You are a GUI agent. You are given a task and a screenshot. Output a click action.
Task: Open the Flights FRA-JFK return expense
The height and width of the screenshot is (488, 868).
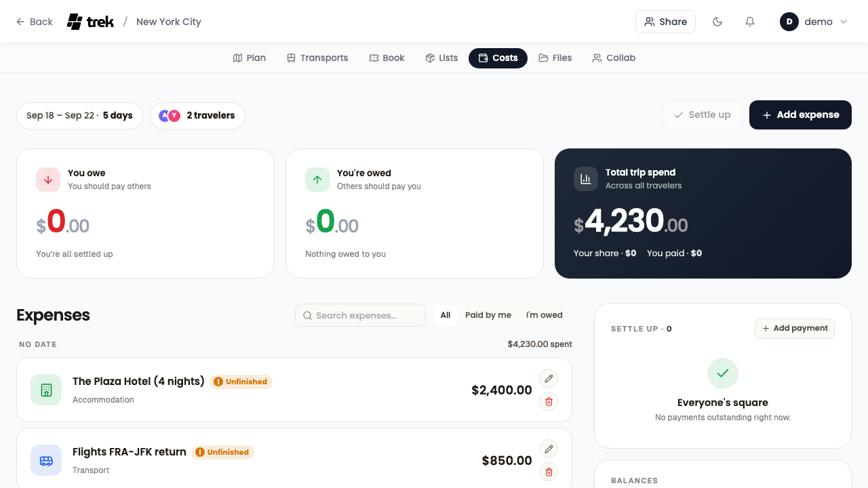pos(130,452)
